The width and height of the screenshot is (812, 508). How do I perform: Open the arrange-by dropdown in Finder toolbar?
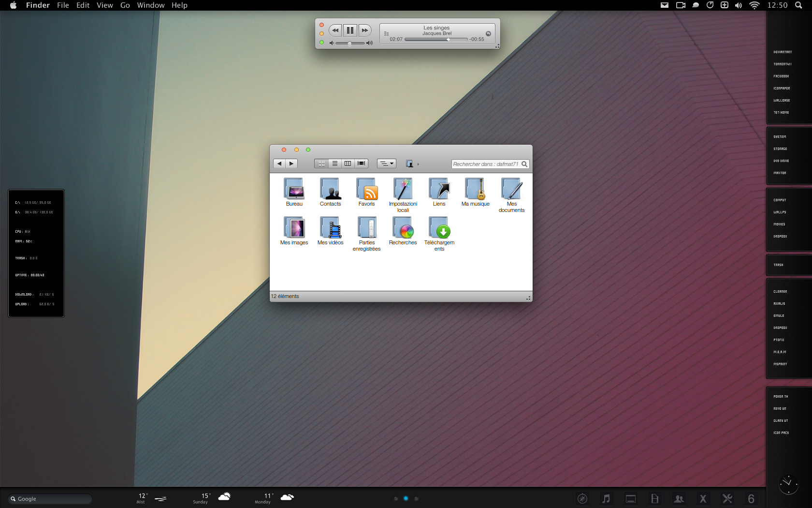(x=387, y=164)
